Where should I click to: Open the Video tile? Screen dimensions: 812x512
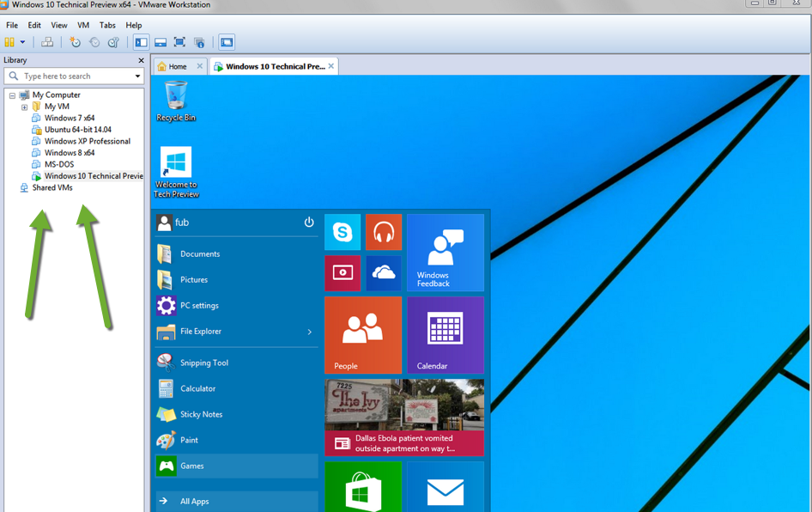coord(342,273)
